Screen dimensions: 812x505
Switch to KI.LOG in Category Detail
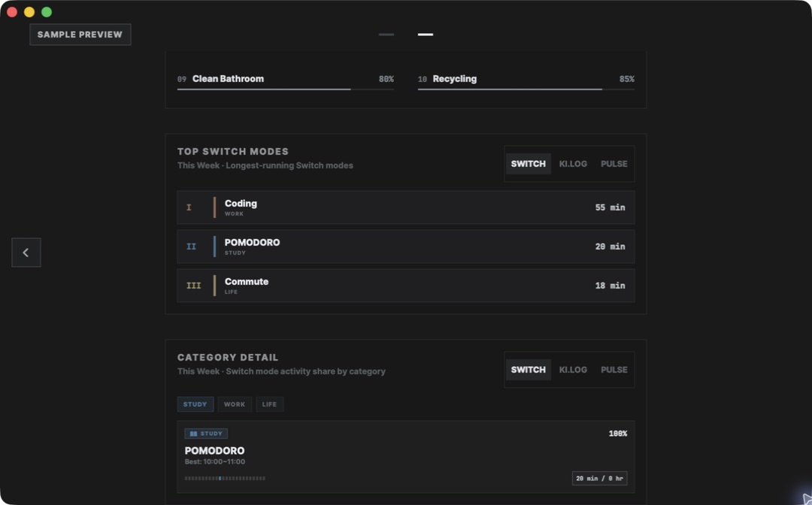(573, 370)
